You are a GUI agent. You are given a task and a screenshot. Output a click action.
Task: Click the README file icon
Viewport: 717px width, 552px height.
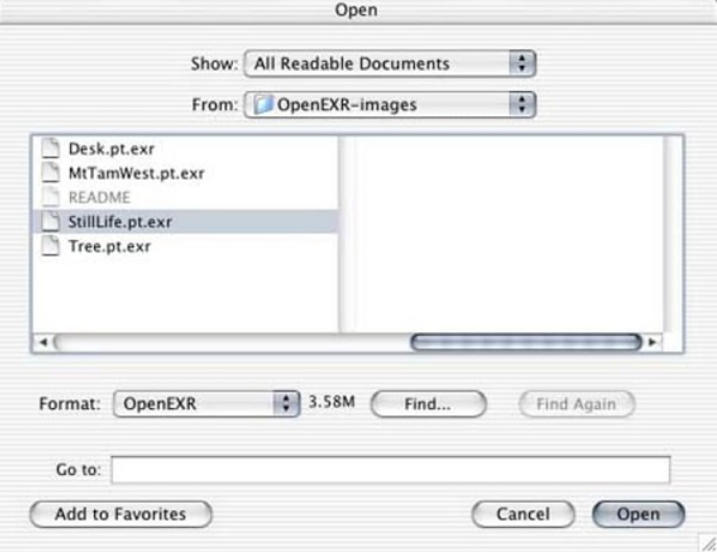(50, 197)
